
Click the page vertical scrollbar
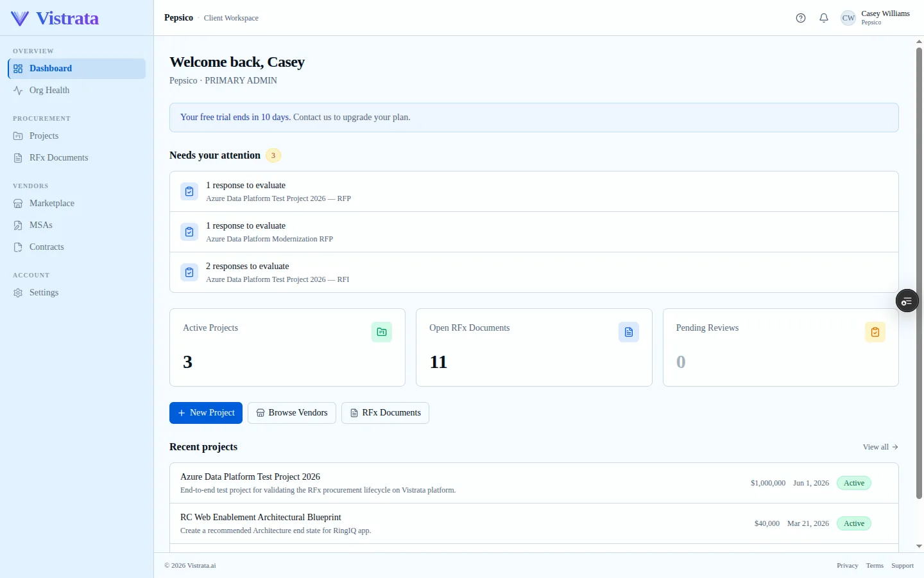tap(919, 273)
